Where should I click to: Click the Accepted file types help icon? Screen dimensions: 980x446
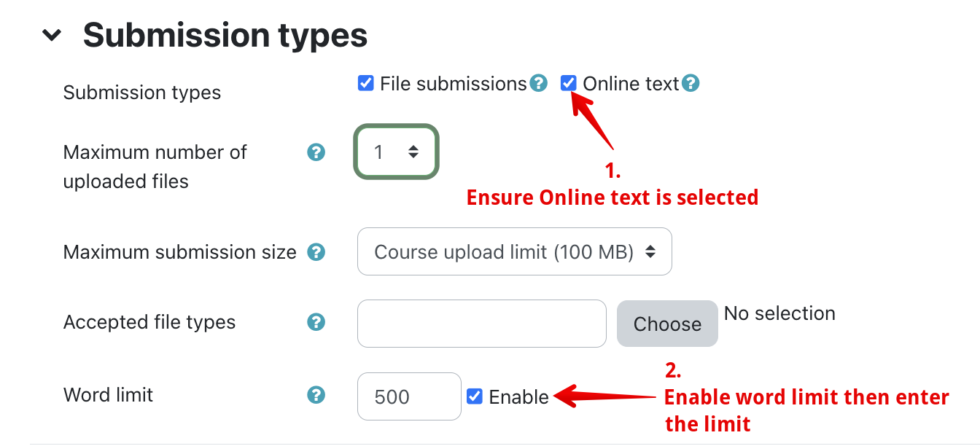316,322
